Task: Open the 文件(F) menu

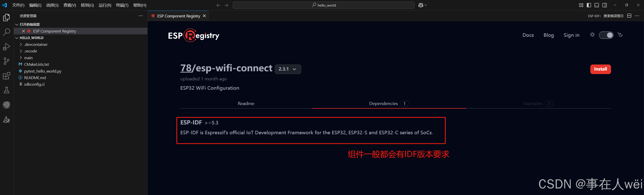Action: click(18, 5)
